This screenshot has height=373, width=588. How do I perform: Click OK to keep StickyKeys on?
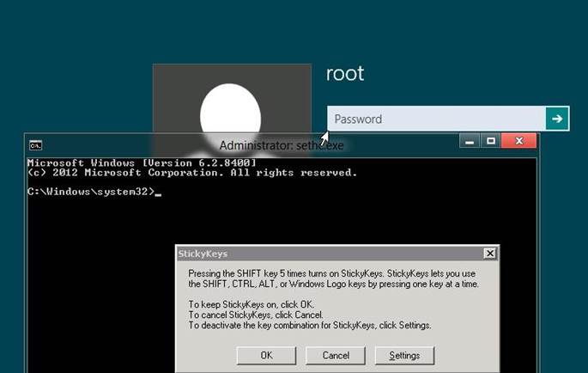coord(266,355)
